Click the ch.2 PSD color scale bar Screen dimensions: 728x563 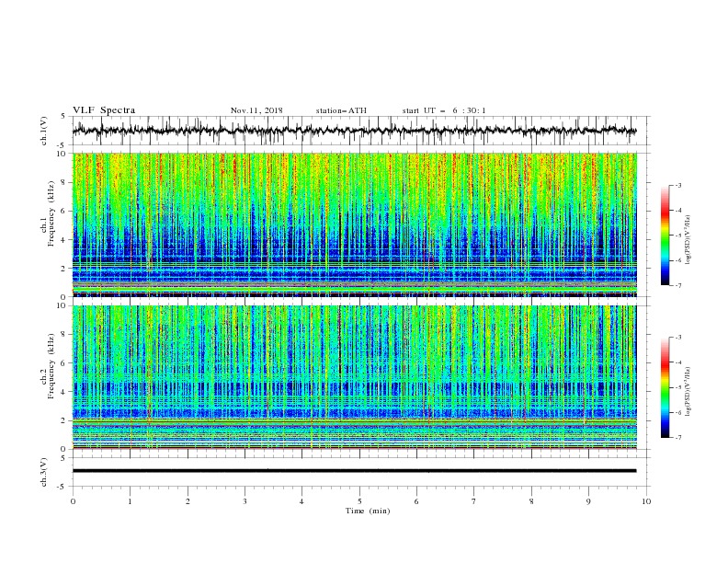[x=665, y=387]
